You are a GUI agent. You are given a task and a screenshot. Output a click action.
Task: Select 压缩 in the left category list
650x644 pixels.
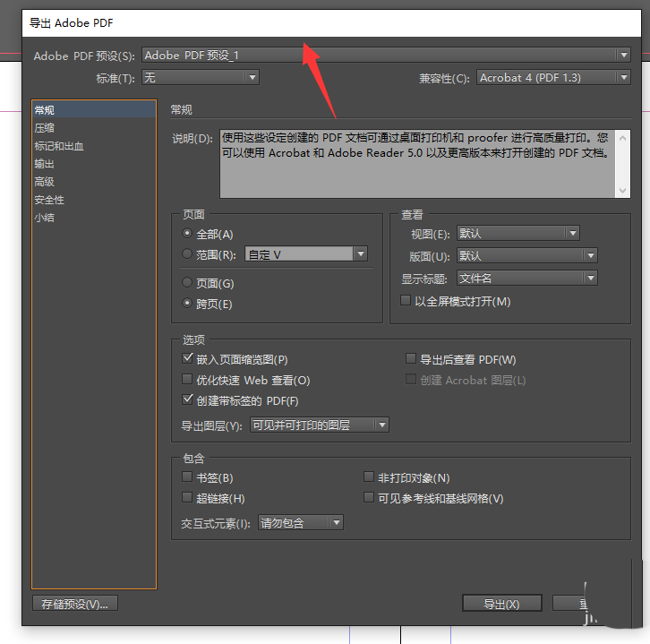coord(94,128)
